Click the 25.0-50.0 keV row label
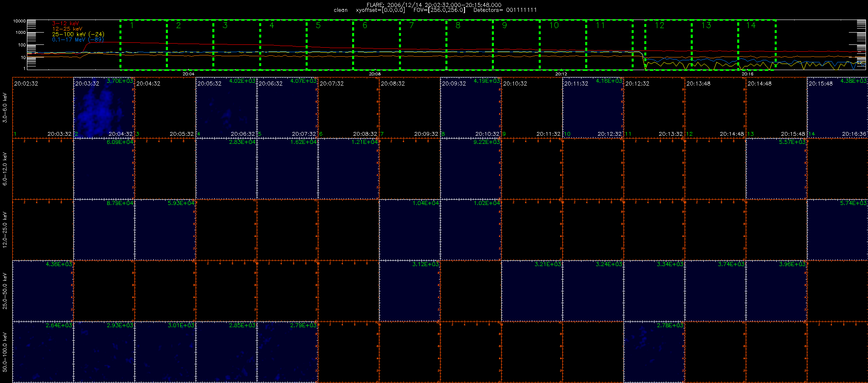The width and height of the screenshot is (868, 383). point(5,291)
